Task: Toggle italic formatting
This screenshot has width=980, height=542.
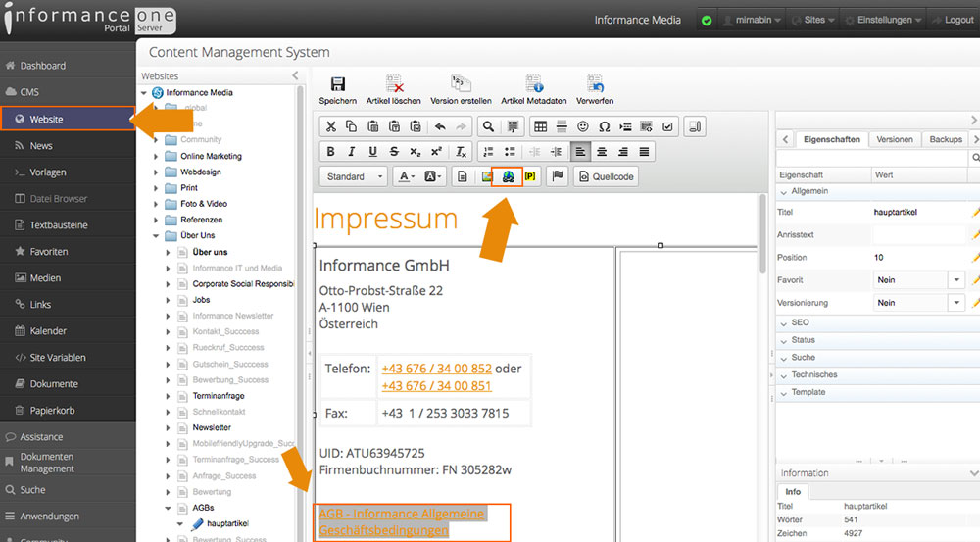Action: tap(351, 152)
